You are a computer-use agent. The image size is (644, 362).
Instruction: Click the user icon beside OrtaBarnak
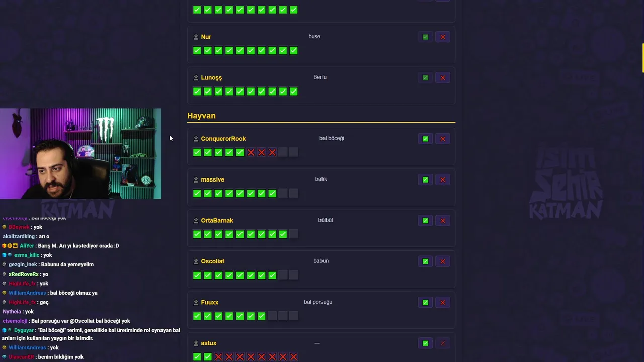(196, 221)
